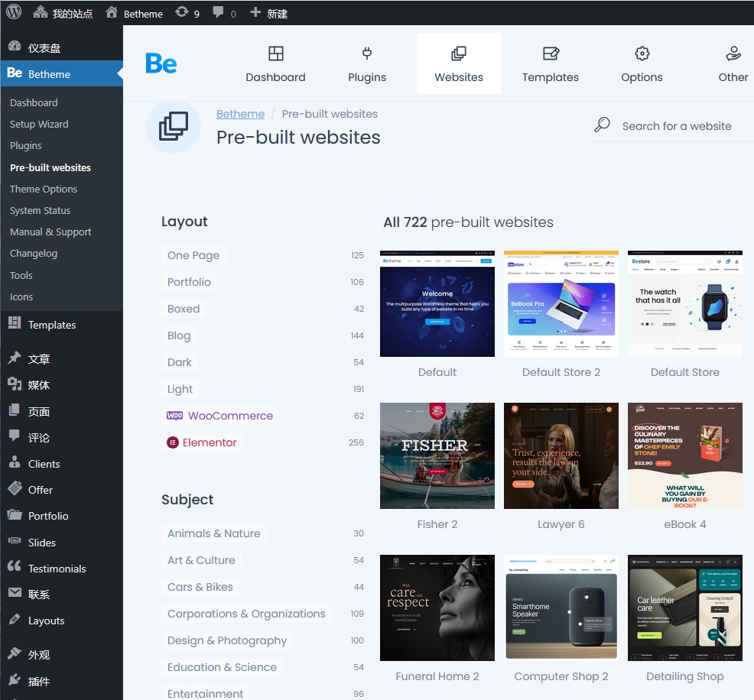This screenshot has height=700, width=754.
Task: Filter by WooCommerce websites
Action: click(220, 416)
